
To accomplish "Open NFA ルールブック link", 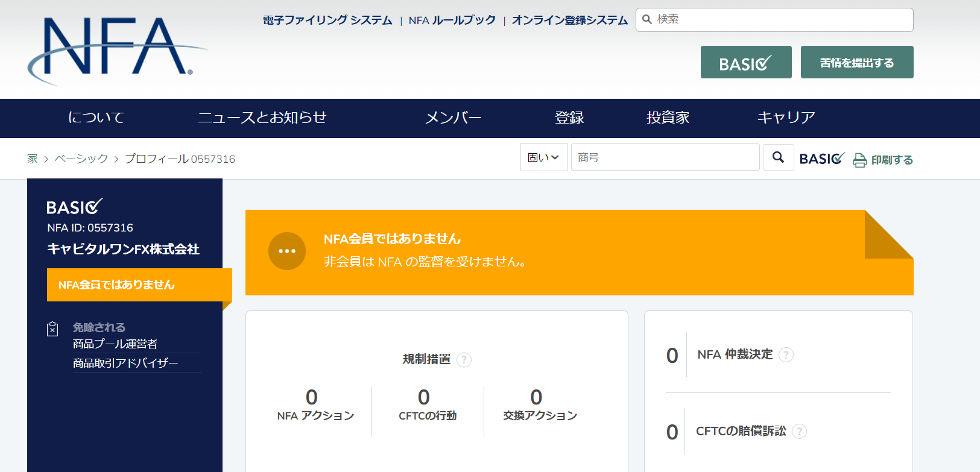I will point(452,20).
